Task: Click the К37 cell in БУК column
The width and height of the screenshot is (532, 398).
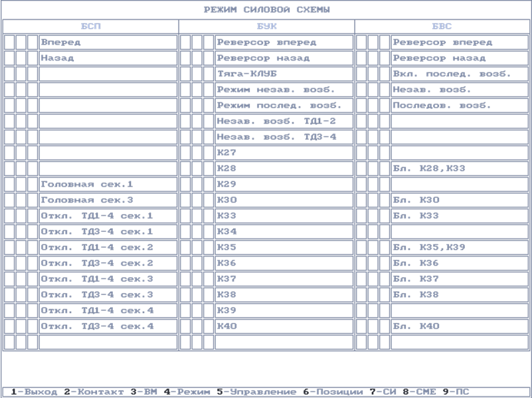Action: click(x=284, y=279)
